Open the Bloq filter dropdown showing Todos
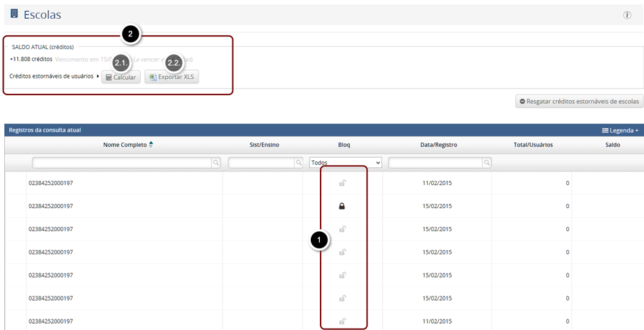The width and height of the screenshot is (644, 330). (x=345, y=163)
